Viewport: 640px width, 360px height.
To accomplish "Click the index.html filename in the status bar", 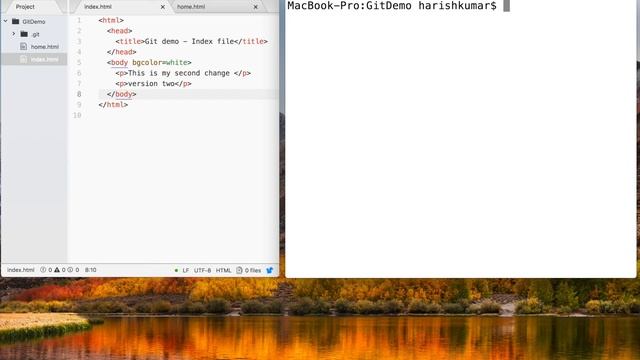I will 21,270.
